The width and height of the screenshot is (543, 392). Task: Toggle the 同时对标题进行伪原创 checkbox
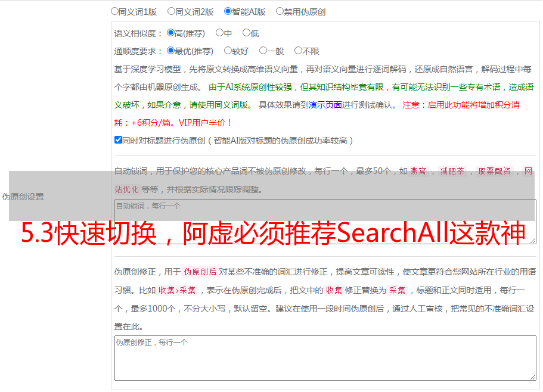click(x=118, y=140)
